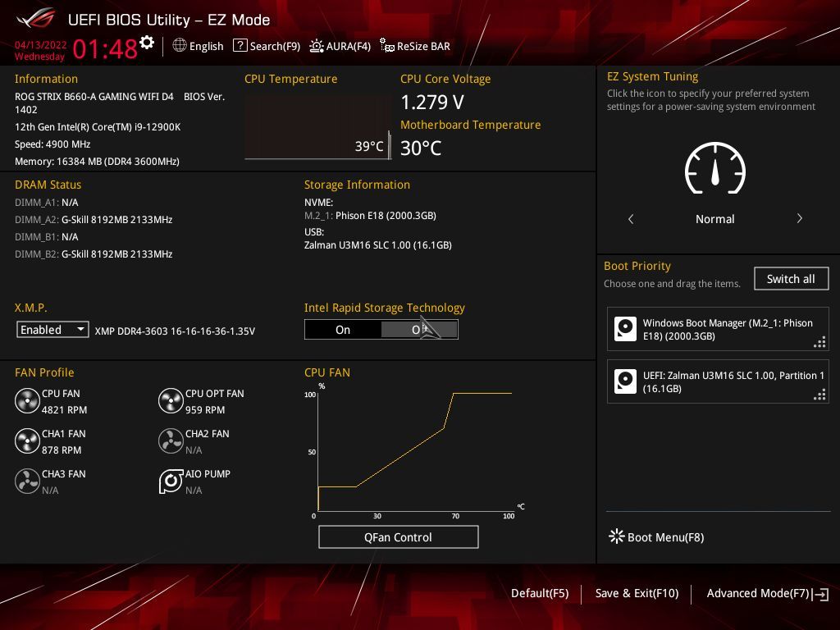
Task: Open Search(F9) from the top bar
Action: tap(267, 46)
